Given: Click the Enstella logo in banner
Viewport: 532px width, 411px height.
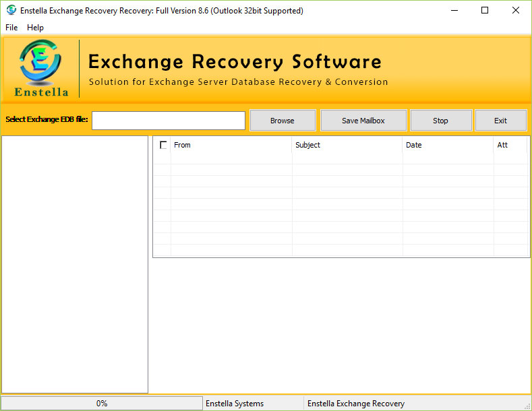Looking at the screenshot, I should click(40, 68).
